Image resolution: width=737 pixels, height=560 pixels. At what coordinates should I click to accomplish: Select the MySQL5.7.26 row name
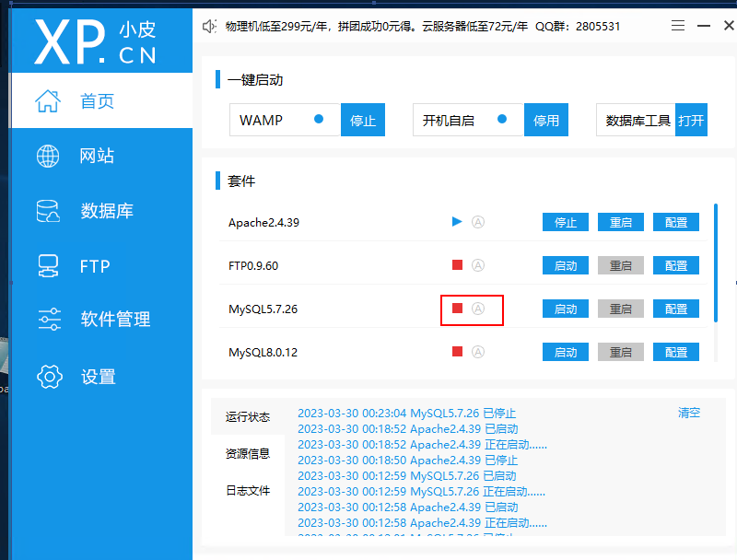pos(263,309)
